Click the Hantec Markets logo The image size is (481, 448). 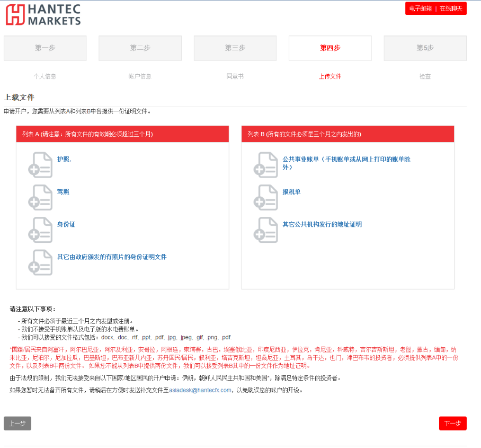pyautogui.click(x=43, y=14)
